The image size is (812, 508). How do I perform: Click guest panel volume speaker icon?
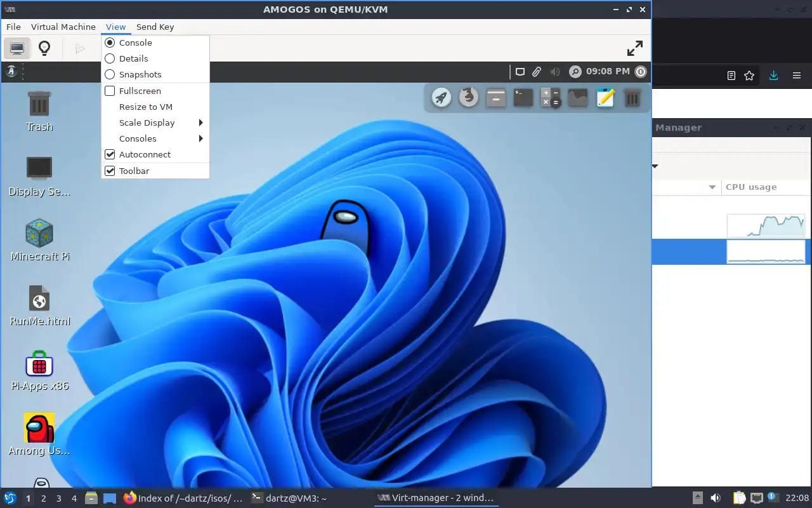555,72
